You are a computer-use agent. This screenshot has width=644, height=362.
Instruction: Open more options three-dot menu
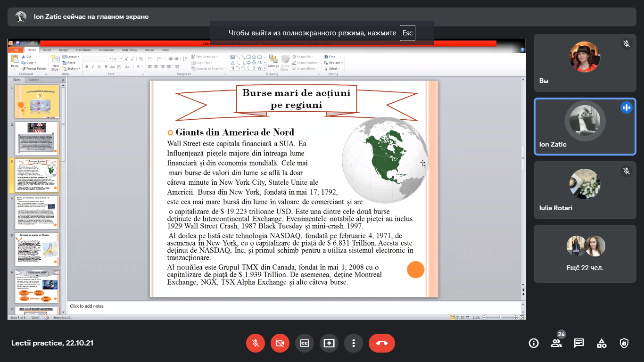[354, 343]
